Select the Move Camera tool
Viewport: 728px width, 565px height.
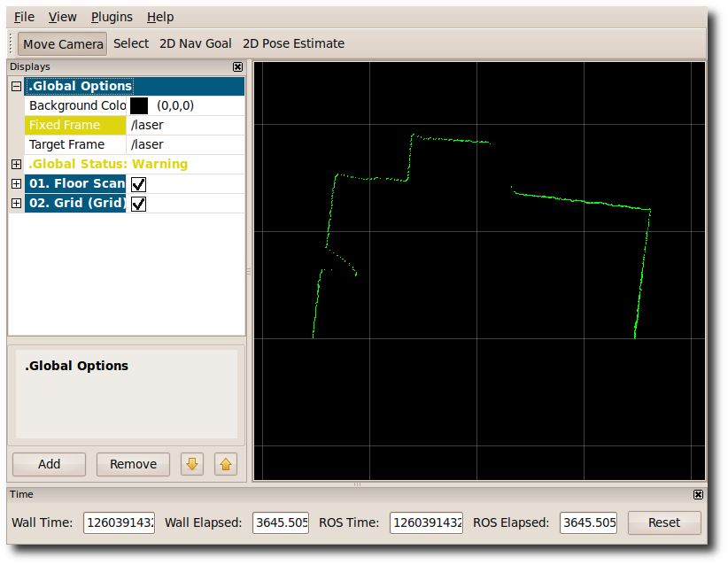click(63, 43)
